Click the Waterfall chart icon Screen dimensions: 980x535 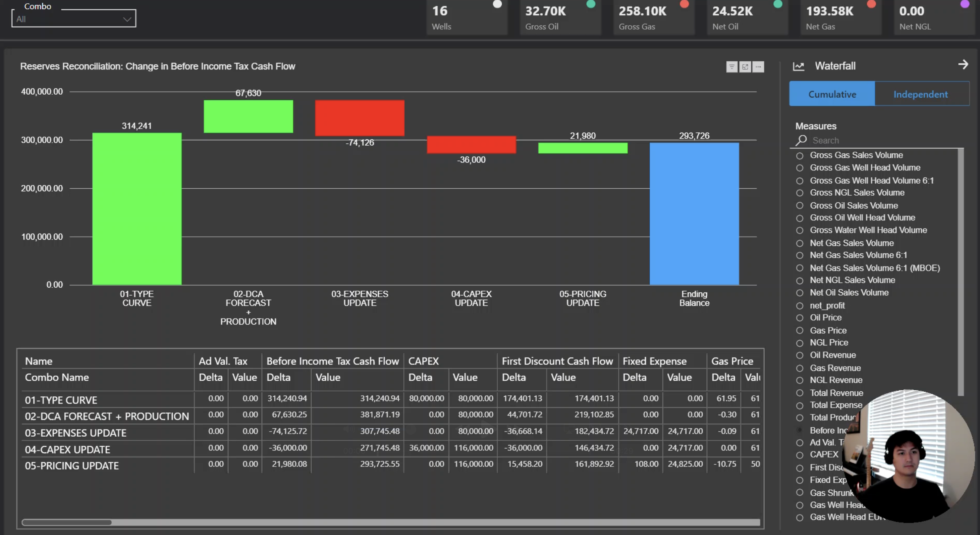pos(798,67)
